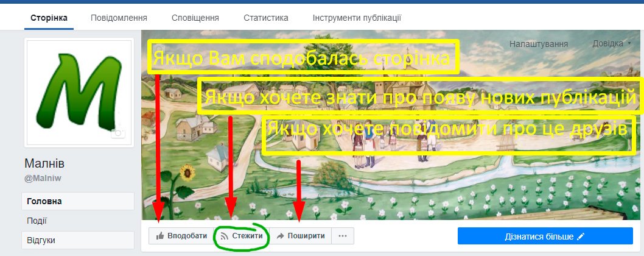This screenshot has height=256, width=644.
Task: Open Налаштування link
Action: [x=539, y=44]
